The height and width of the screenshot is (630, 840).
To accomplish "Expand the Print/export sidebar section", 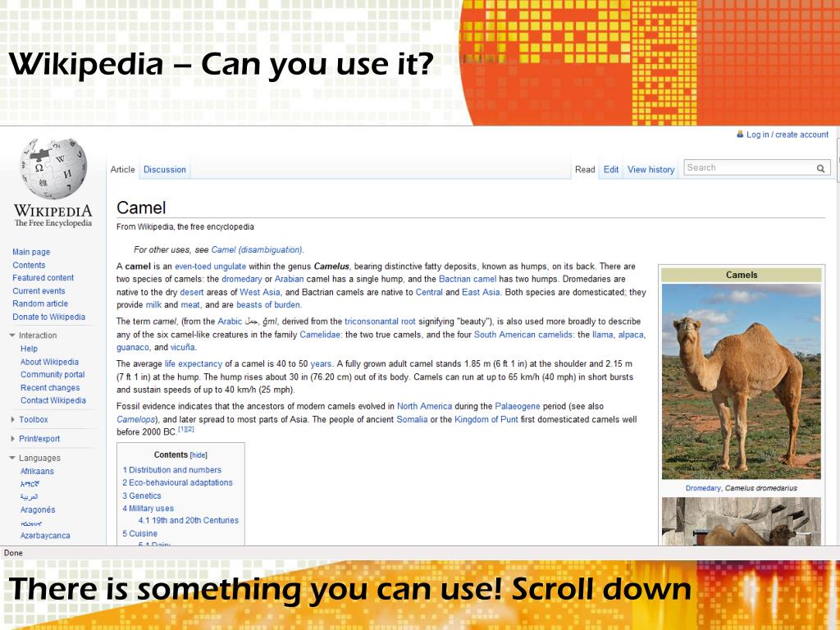I will 12,439.
